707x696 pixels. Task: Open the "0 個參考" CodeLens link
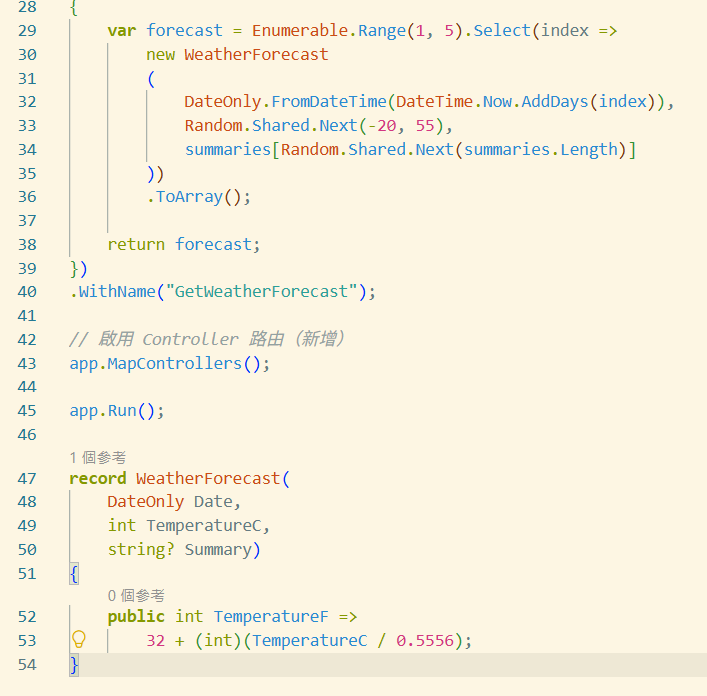point(136,595)
